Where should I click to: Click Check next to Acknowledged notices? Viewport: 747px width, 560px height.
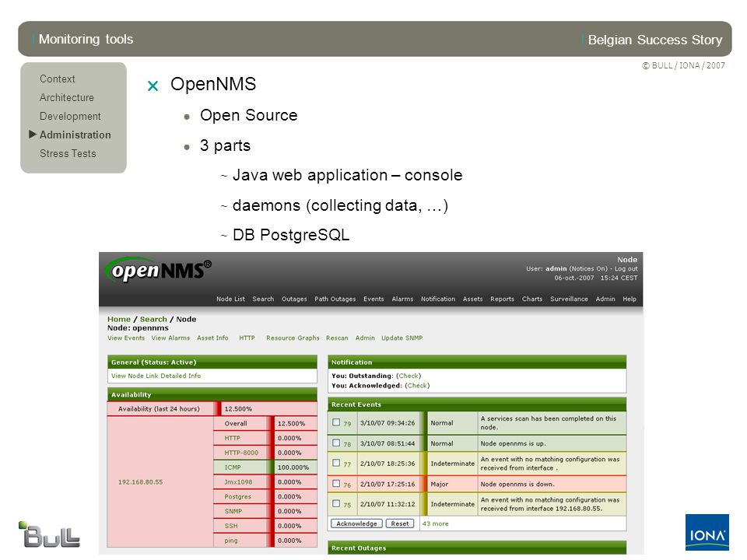coord(417,386)
